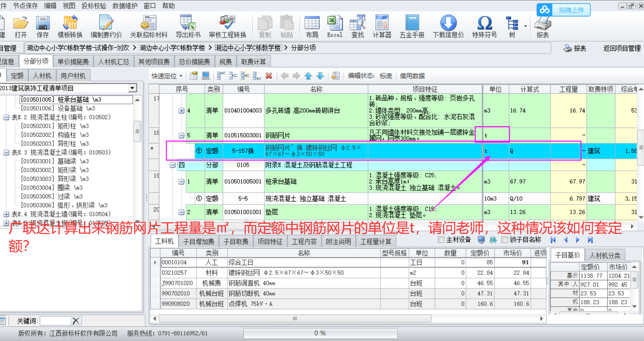Open the 投标检验 menu
Viewport: 644px width, 341px height.
coord(94,6)
